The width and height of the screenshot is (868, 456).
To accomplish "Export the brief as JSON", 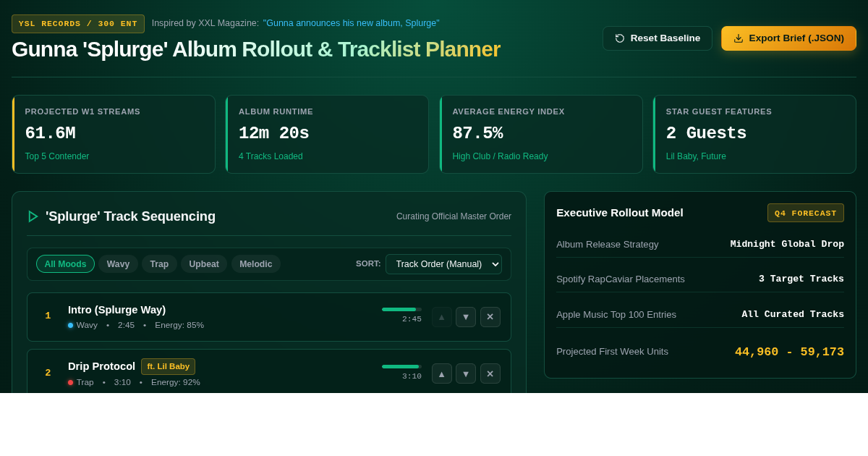I will pyautogui.click(x=788, y=38).
